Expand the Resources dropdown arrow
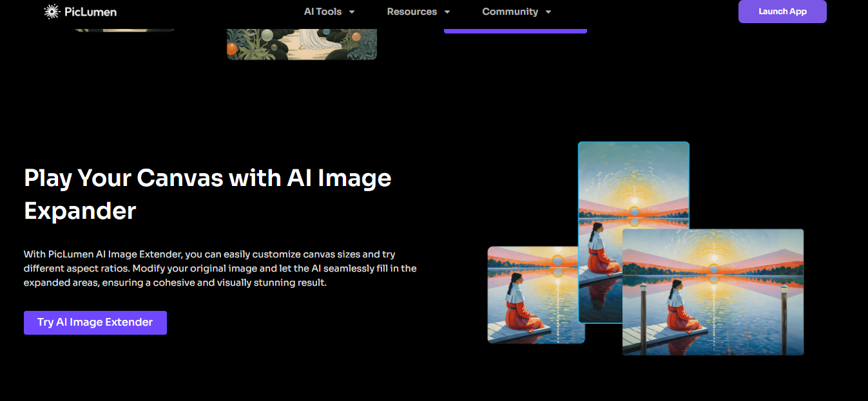868x401 pixels. click(x=447, y=12)
